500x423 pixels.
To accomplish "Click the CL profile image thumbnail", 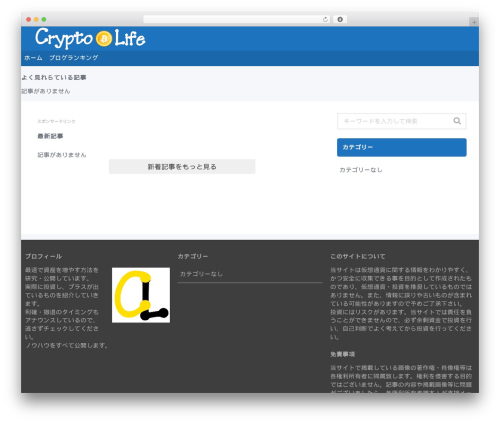I will (141, 295).
